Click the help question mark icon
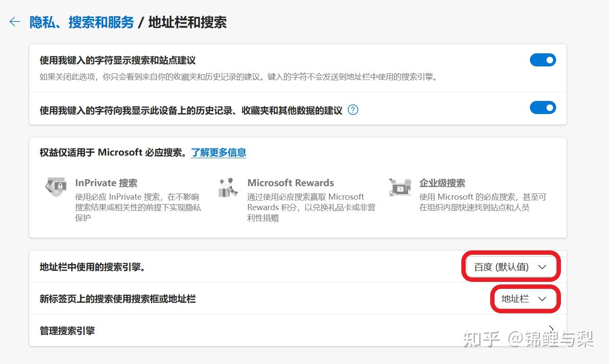The width and height of the screenshot is (609, 364). [353, 110]
